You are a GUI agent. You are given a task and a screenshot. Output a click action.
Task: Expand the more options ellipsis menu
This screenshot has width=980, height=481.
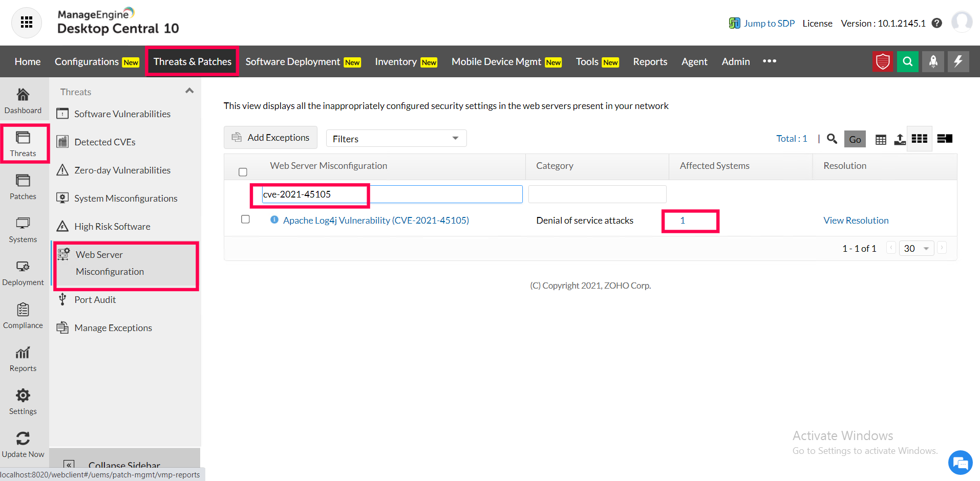click(770, 61)
